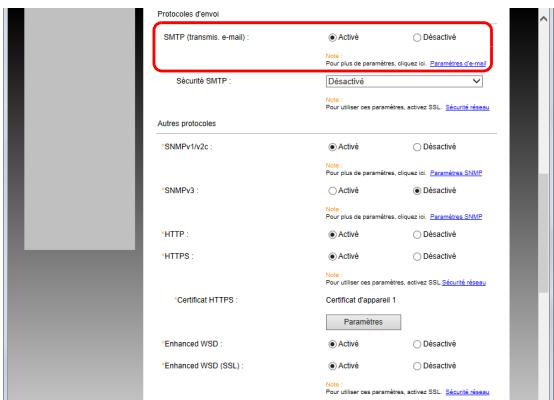Open the Sécurité SMTP dropdown

coord(404,81)
